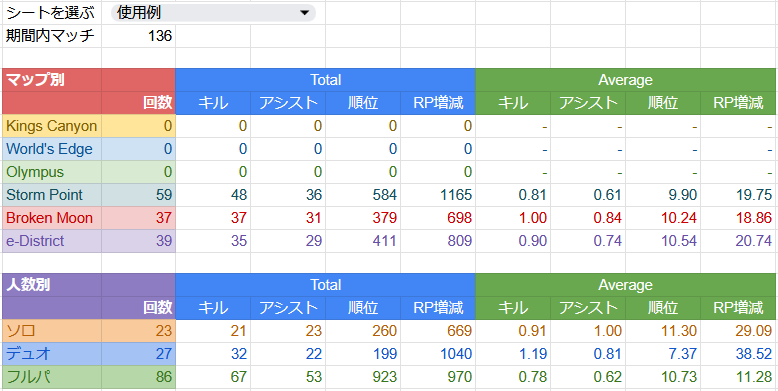Select the 期間内マッチ label cell

click(x=52, y=36)
